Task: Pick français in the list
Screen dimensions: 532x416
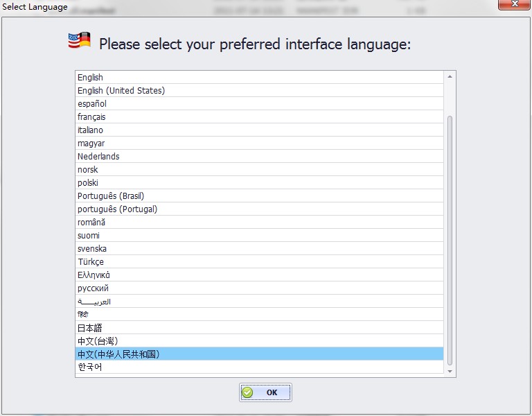Action: [91, 117]
